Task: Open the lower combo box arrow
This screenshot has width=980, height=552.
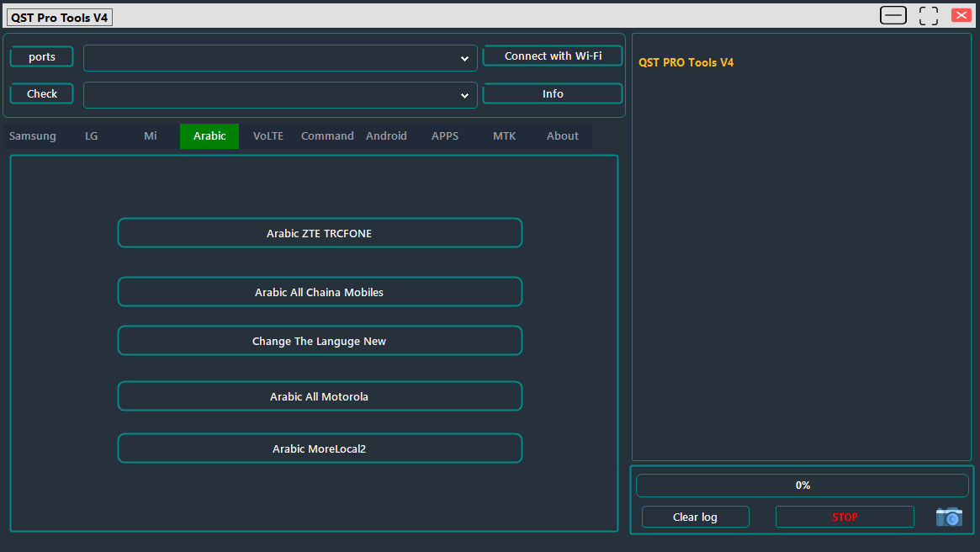Action: pos(464,95)
